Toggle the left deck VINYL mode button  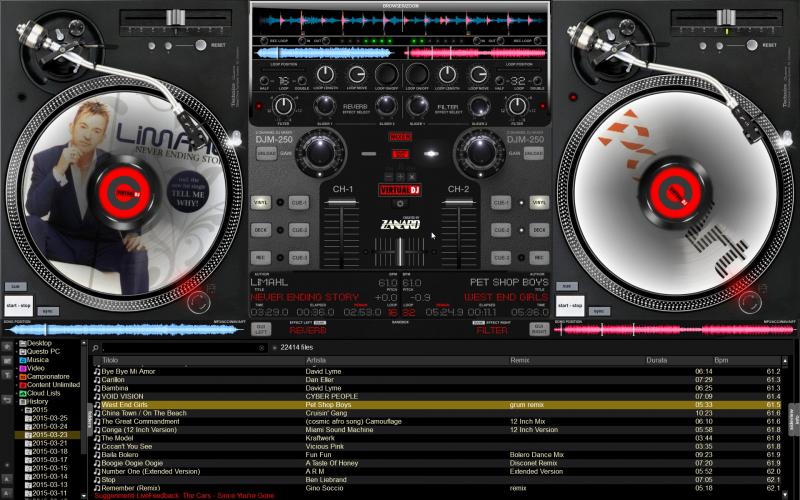pos(261,203)
